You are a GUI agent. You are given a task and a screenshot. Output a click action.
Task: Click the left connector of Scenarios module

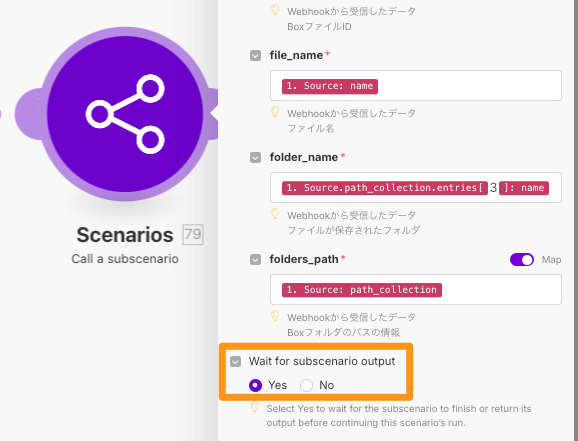pos(28,114)
